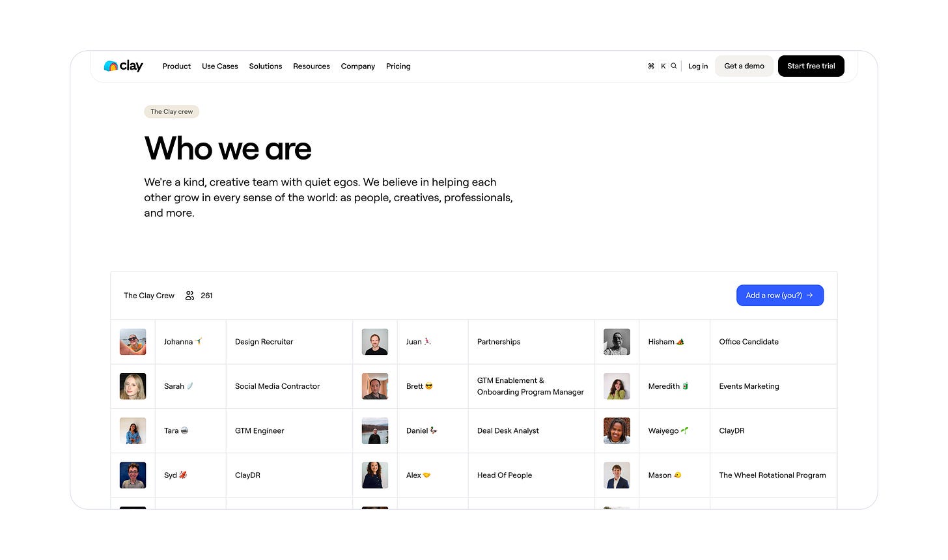948x560 pixels.
Task: Click Mason's profile photo
Action: tap(617, 475)
